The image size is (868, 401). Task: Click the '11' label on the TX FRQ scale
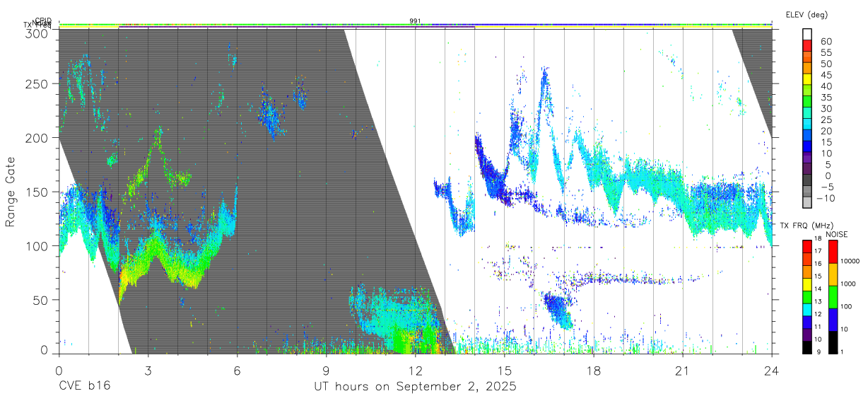point(818,327)
